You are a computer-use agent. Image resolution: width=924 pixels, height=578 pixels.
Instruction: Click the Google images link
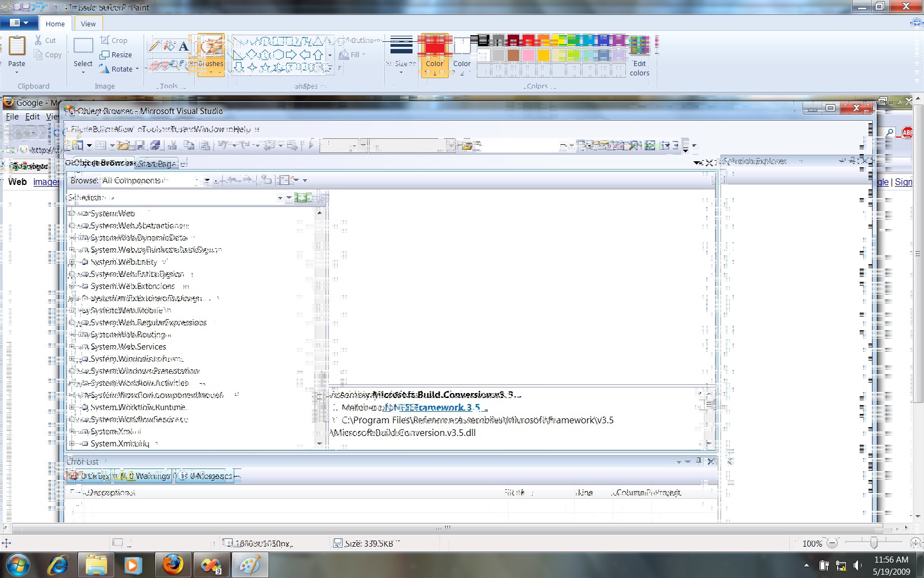click(x=46, y=182)
